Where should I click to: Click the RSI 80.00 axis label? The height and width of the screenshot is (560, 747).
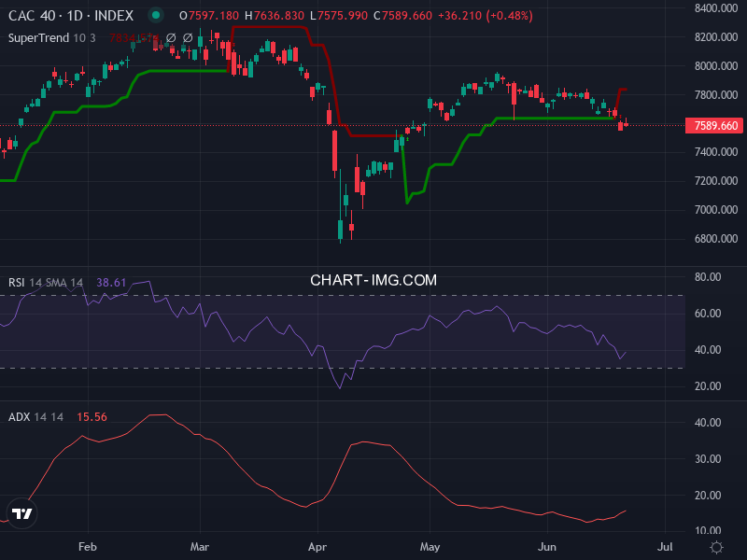tap(708, 277)
